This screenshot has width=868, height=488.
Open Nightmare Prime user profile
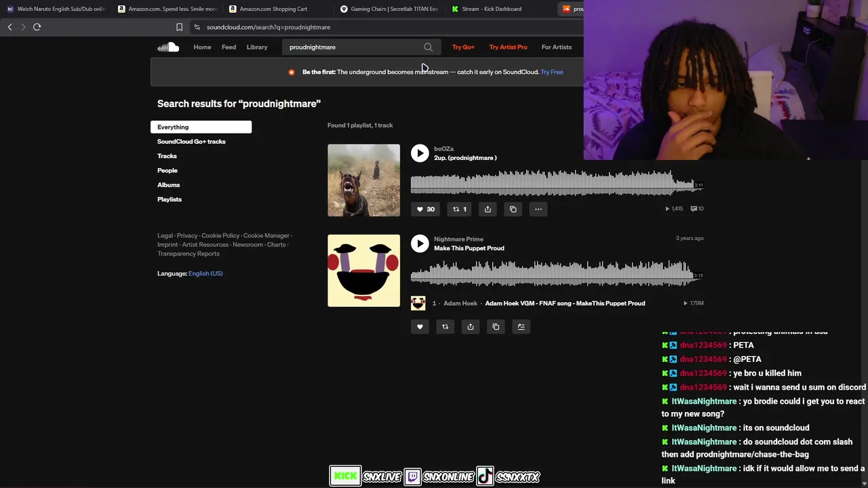[x=458, y=239]
